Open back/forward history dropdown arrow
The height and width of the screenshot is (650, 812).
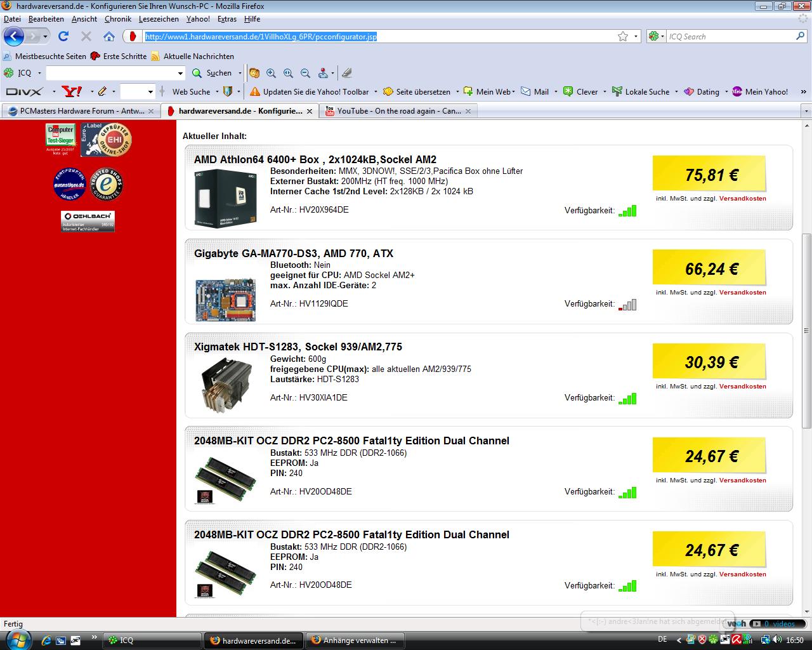[45, 36]
